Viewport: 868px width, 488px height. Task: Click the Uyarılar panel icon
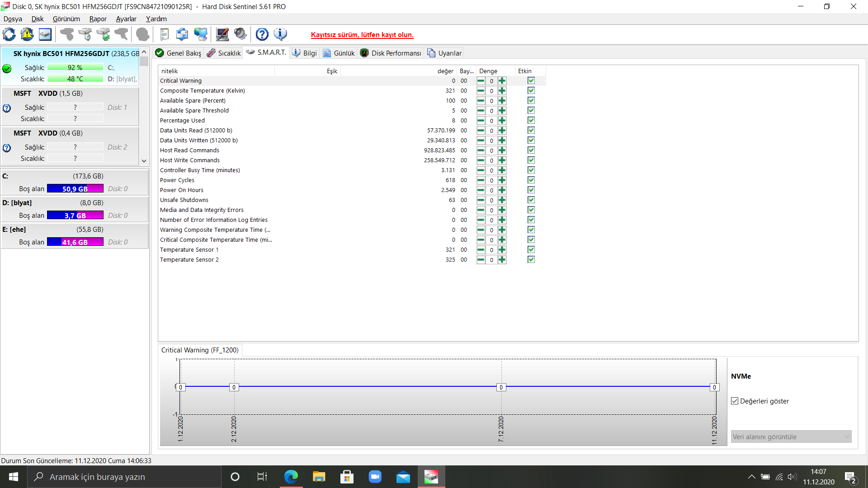[x=430, y=53]
